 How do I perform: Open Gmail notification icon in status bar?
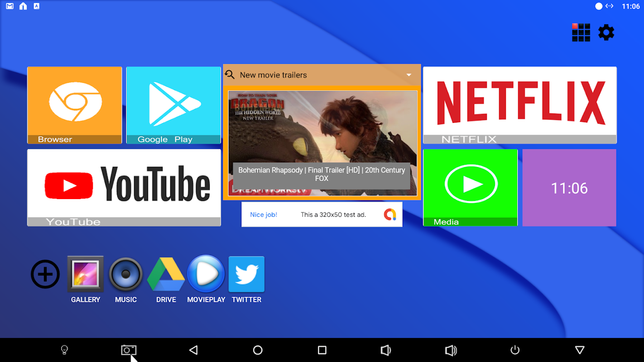[10, 6]
